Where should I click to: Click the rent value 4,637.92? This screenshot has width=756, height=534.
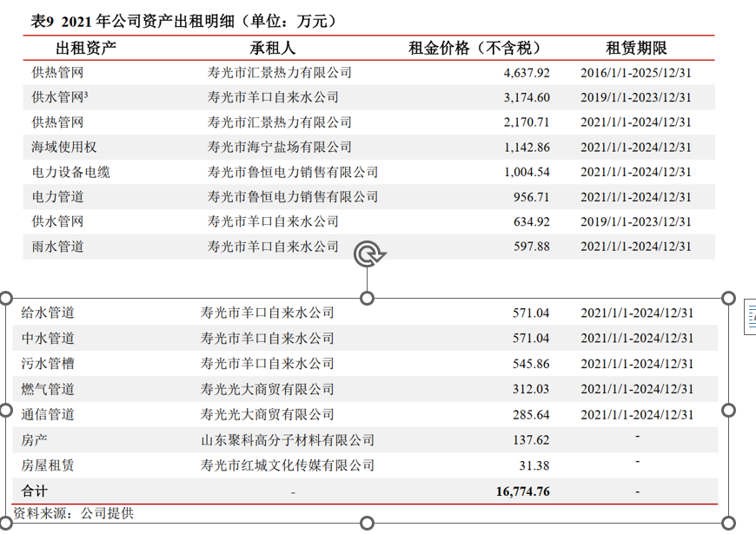pyautogui.click(x=527, y=73)
